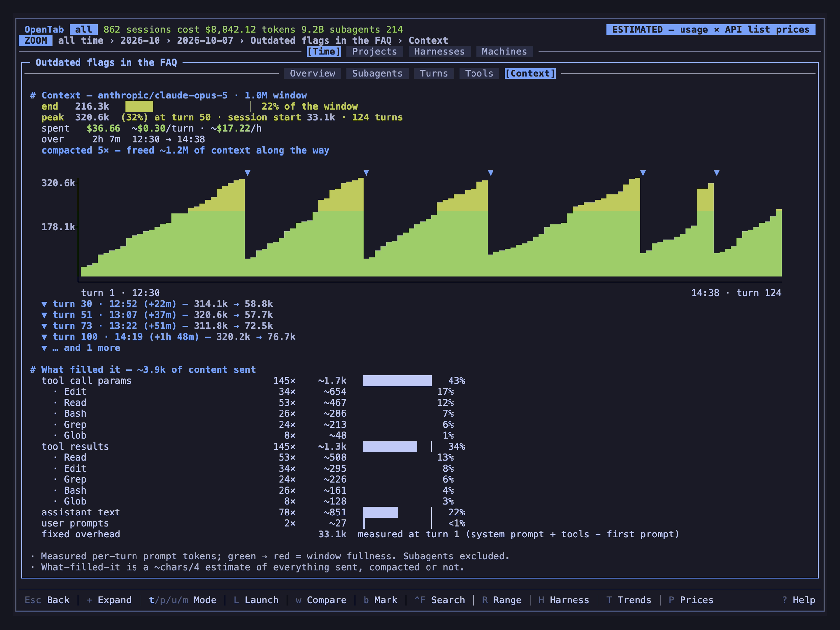
Task: Click the 43% tool call params bar
Action: click(x=397, y=381)
